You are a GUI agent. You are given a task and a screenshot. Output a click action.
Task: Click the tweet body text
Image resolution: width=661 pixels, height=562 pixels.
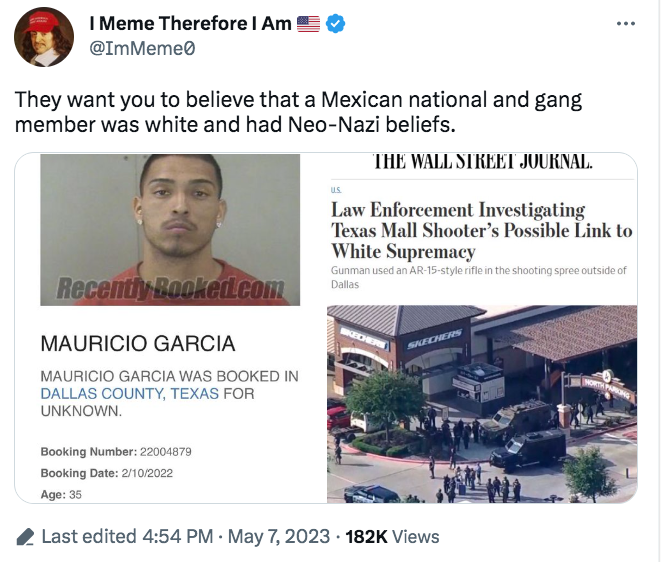[x=298, y=112]
